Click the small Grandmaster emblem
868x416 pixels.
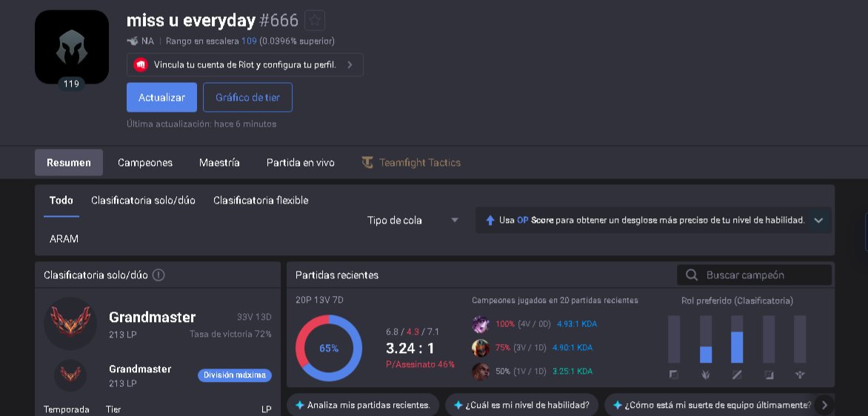point(70,375)
